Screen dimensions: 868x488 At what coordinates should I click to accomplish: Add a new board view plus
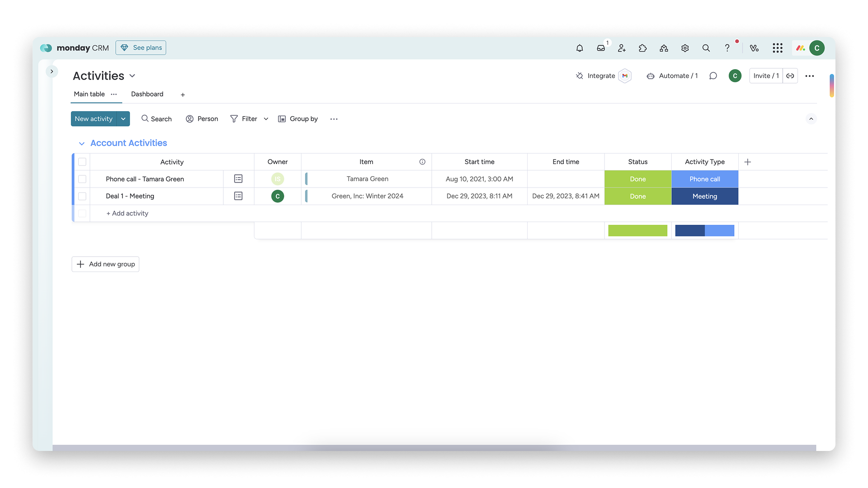coord(183,95)
